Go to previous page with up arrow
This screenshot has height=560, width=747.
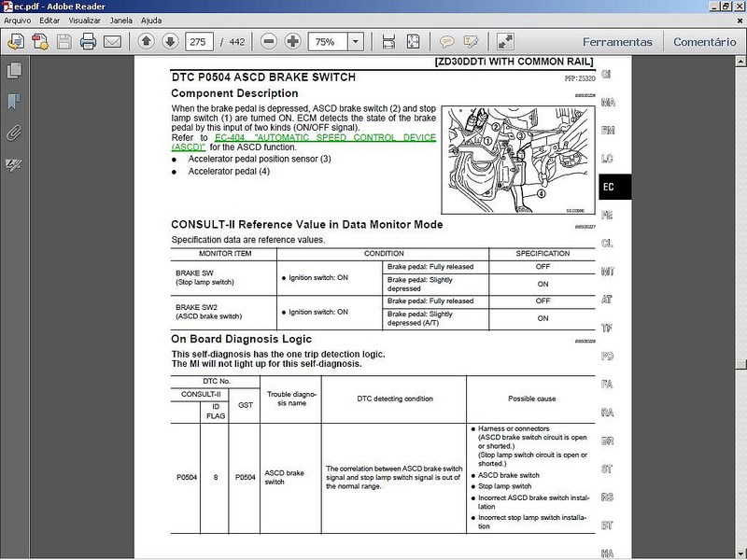click(x=146, y=41)
